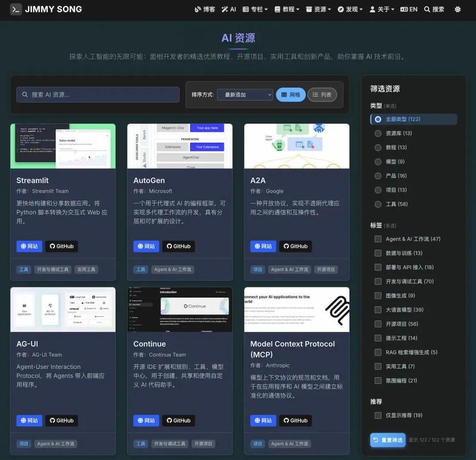Switch to 列表 list view
The height and width of the screenshot is (460, 476).
(x=322, y=94)
